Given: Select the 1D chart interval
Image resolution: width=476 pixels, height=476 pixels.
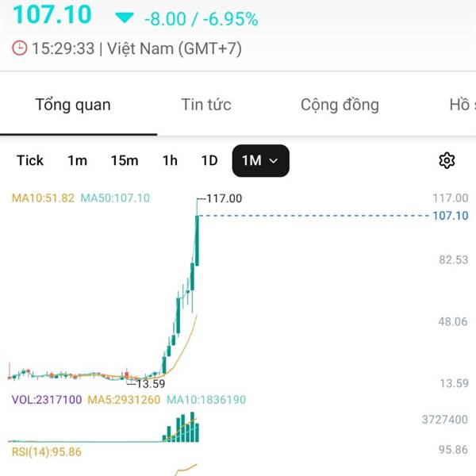Looking at the screenshot, I should click(209, 160).
